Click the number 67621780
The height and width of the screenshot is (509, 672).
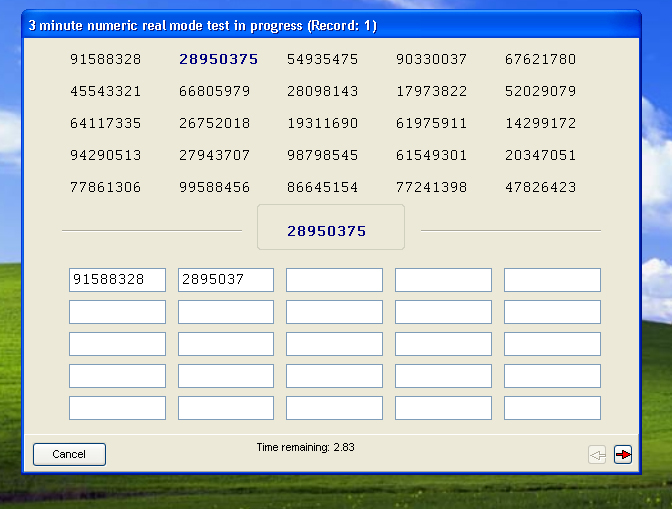point(540,59)
